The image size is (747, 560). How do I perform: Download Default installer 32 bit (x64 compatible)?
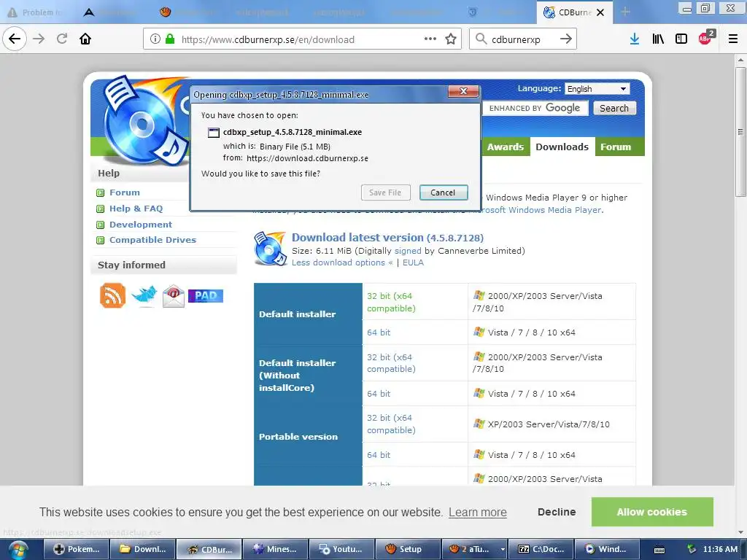(x=391, y=302)
